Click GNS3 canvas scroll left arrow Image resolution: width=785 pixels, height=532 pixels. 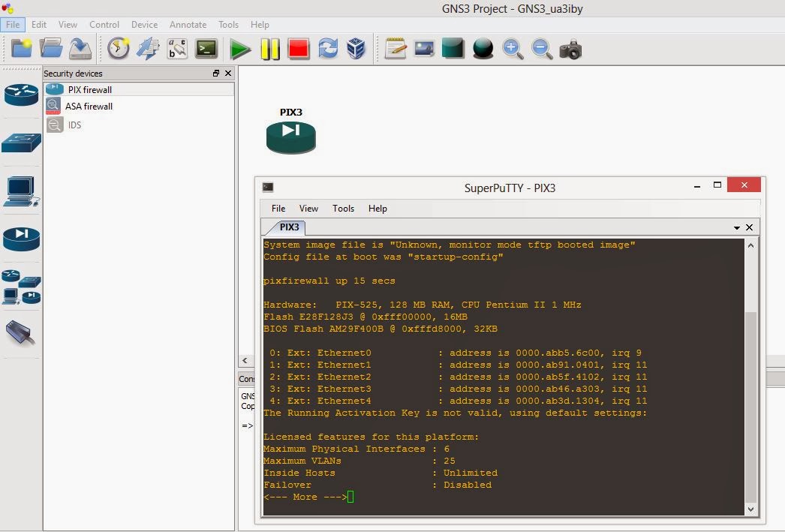[x=245, y=360]
